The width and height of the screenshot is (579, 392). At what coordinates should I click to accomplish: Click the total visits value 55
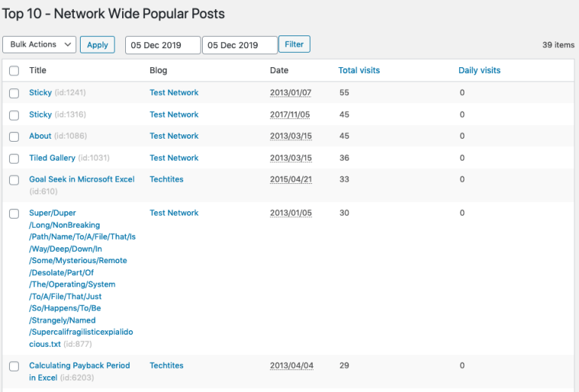click(344, 92)
